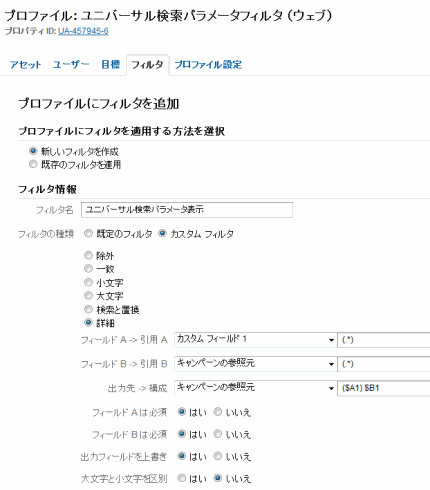430x490 pixels.
Task: Open the UA-457945-6 property ID link
Action: pyautogui.click(x=83, y=31)
